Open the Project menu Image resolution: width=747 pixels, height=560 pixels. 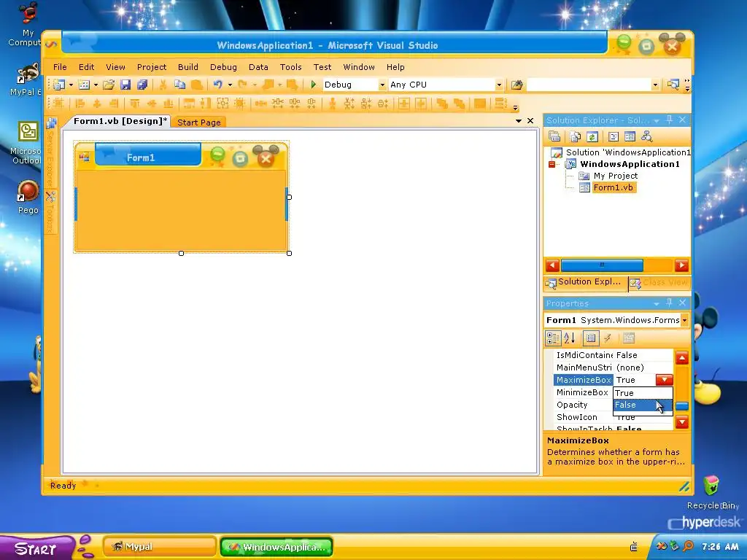[x=152, y=67]
